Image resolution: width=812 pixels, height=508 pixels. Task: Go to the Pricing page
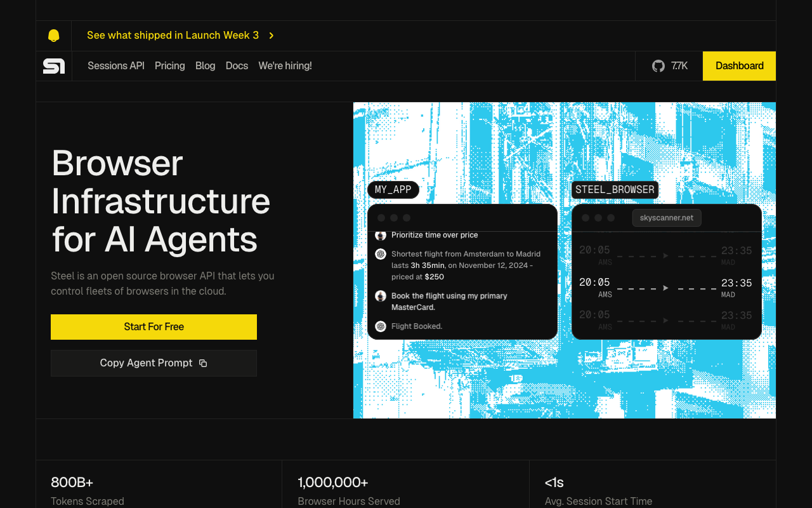[x=170, y=66]
